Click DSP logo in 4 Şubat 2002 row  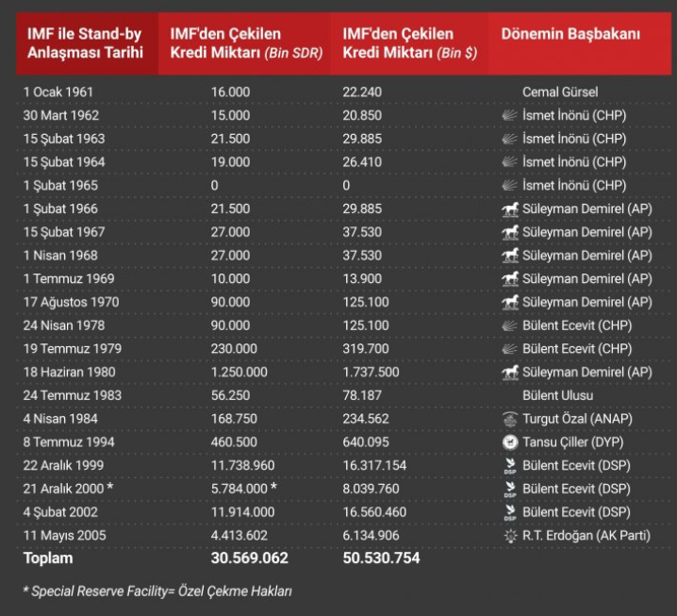(x=509, y=512)
